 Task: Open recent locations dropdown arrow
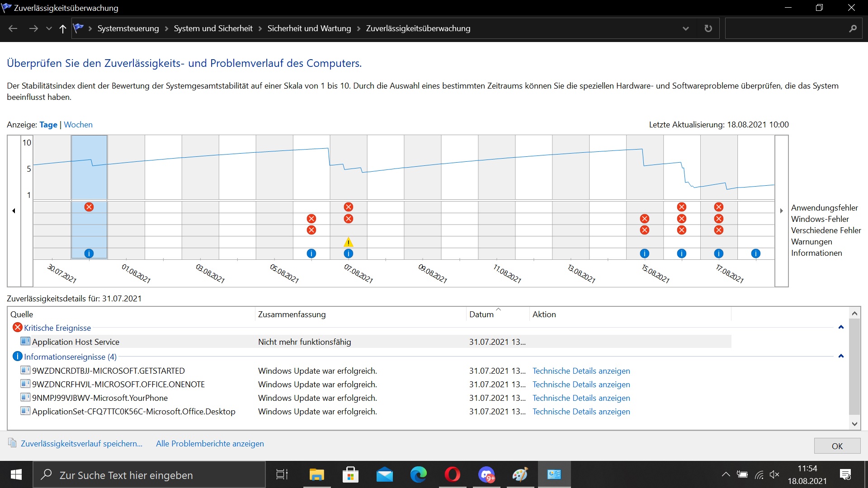(x=49, y=28)
